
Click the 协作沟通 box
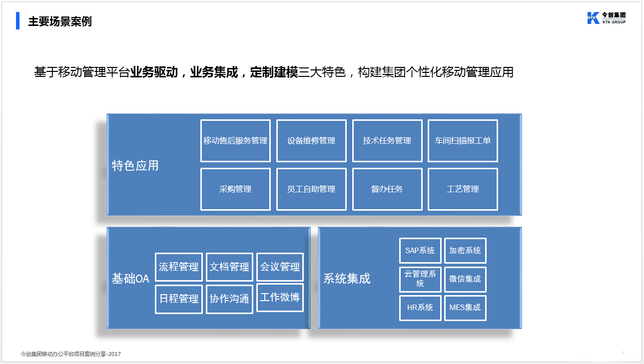pos(229,299)
